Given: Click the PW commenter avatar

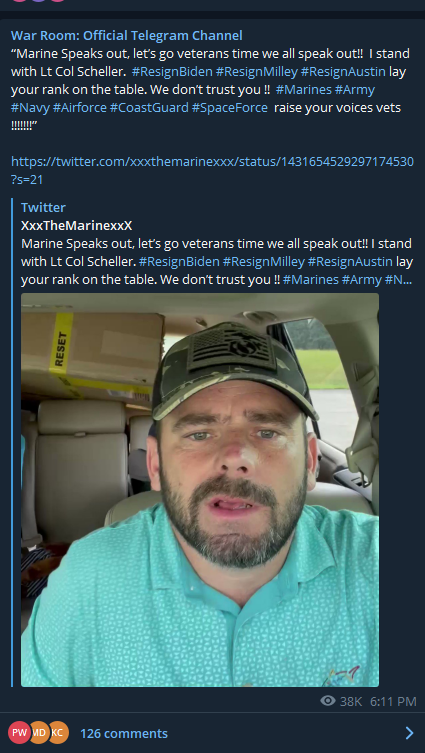Looking at the screenshot, I should (x=19, y=733).
